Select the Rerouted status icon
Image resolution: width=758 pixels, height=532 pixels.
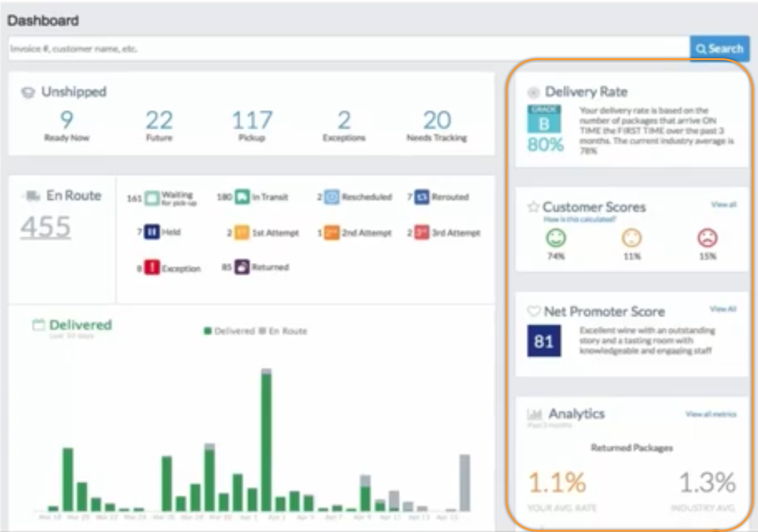(x=422, y=197)
